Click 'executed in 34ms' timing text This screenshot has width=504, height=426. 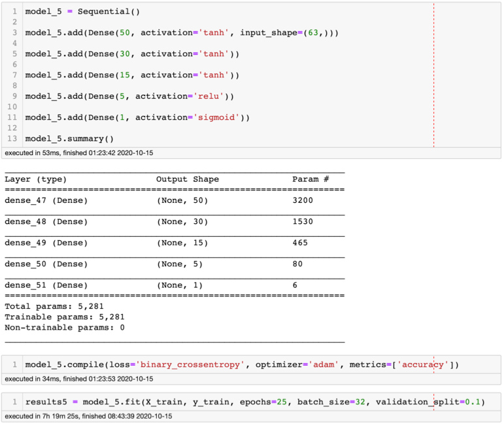tap(78, 379)
